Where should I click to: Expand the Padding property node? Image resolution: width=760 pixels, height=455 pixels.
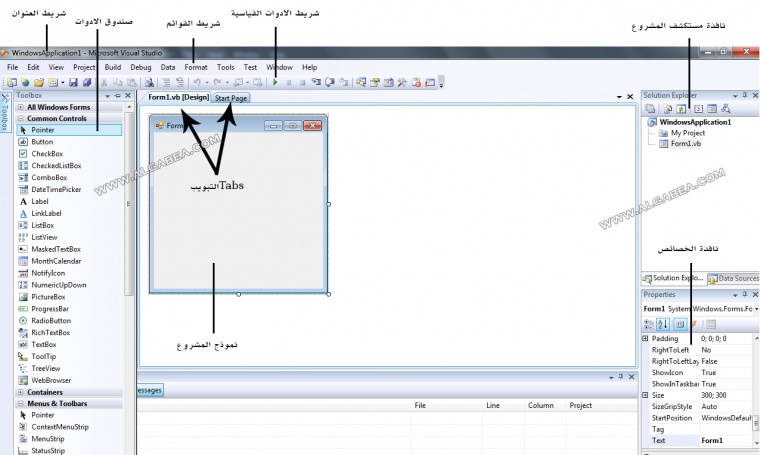645,338
